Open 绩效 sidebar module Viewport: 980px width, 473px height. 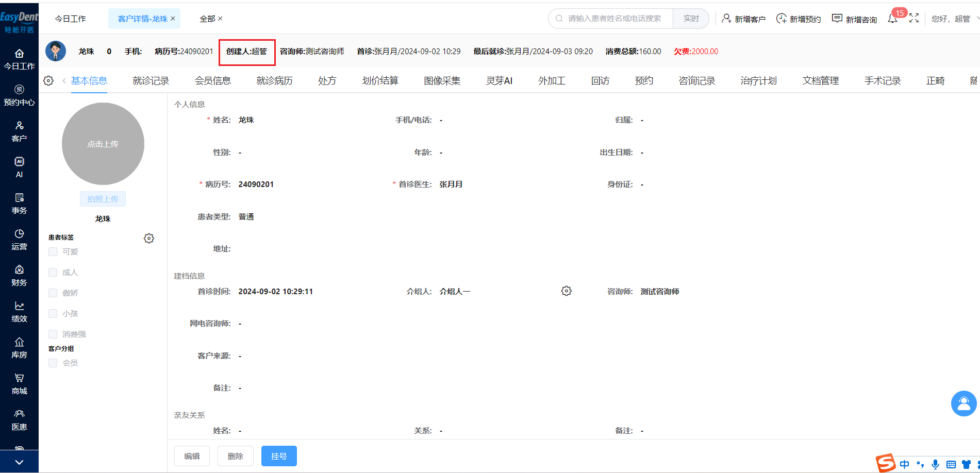click(x=19, y=312)
